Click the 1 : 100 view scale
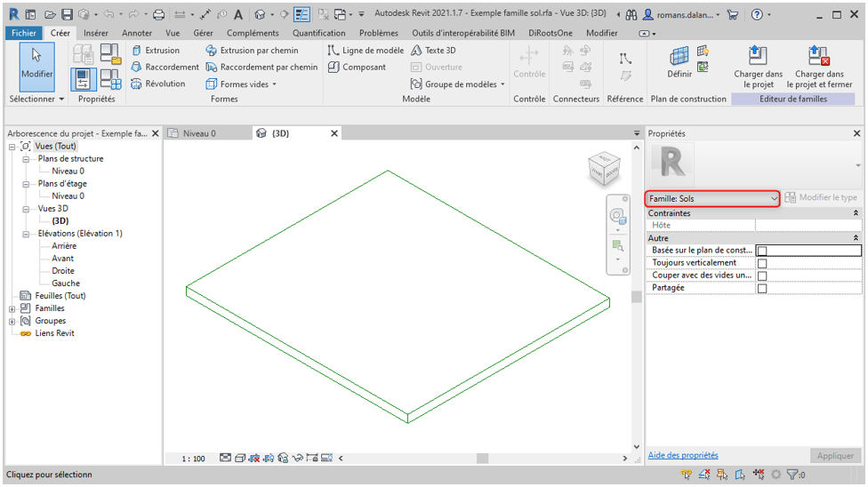 point(193,459)
